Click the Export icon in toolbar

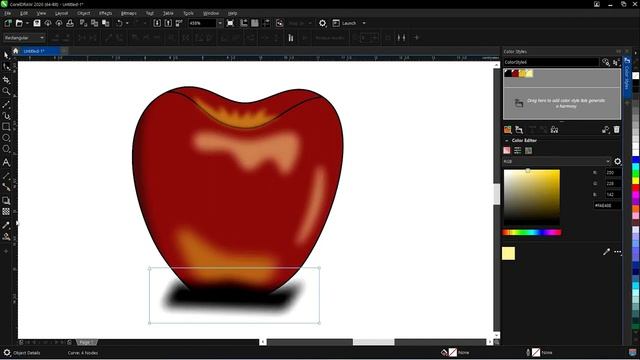pyautogui.click(x=168, y=23)
